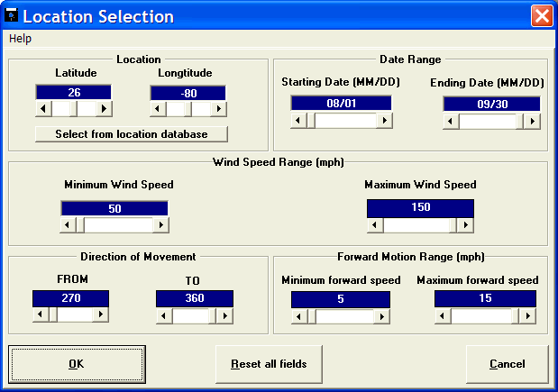Close the Location Selection window

click(x=541, y=16)
